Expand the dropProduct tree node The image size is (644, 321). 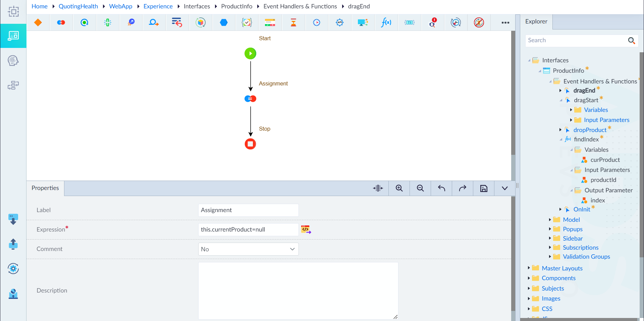(x=560, y=130)
